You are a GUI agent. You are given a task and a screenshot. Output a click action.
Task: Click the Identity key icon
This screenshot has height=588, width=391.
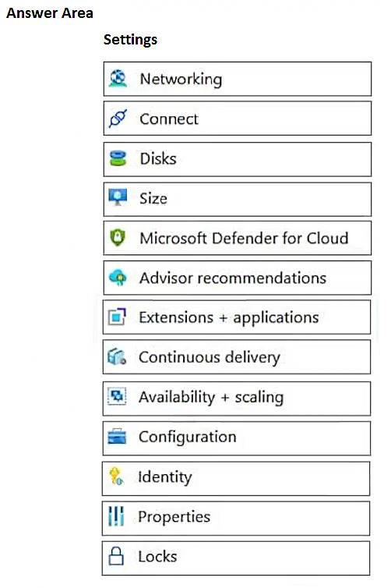pyautogui.click(x=116, y=476)
